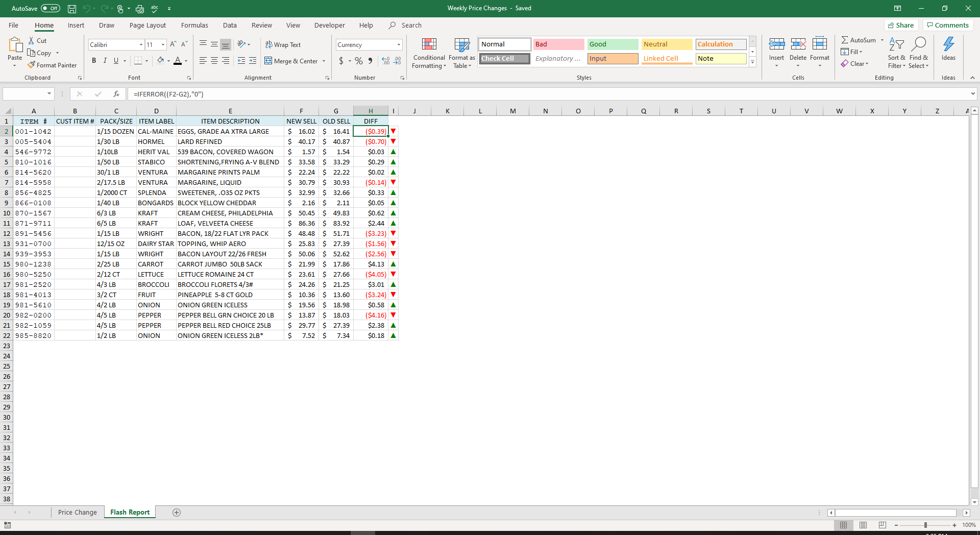This screenshot has height=535, width=980.
Task: Click the Share button
Action: pyautogui.click(x=901, y=25)
